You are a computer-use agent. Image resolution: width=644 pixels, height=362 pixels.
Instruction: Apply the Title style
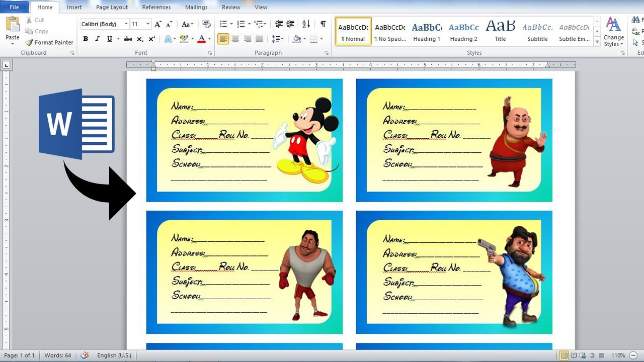pos(500,31)
